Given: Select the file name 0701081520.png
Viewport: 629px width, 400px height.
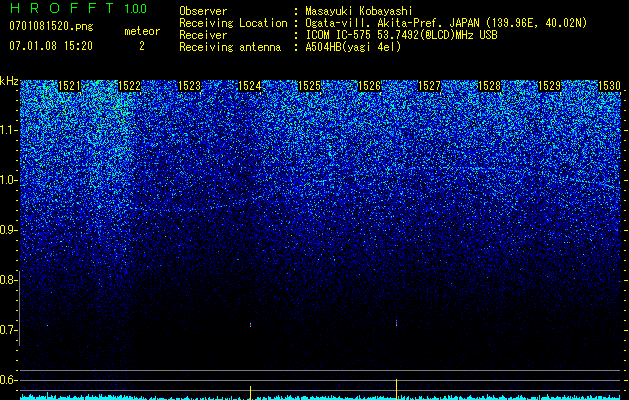Looking at the screenshot, I should pyautogui.click(x=51, y=27).
